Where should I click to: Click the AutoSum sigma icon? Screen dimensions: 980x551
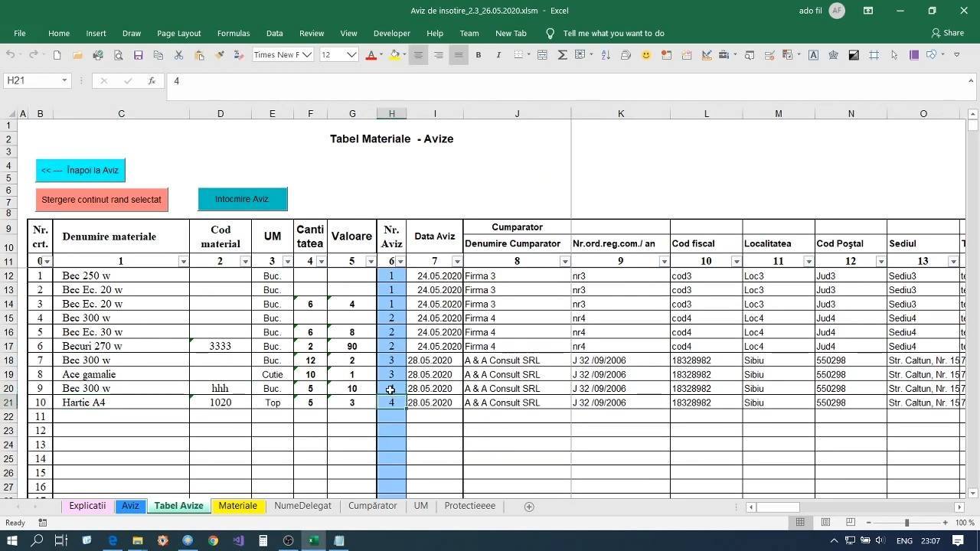563,55
